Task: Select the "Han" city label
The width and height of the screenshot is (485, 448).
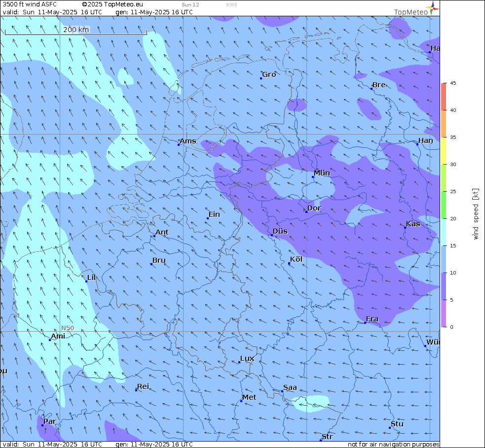Action: point(426,140)
